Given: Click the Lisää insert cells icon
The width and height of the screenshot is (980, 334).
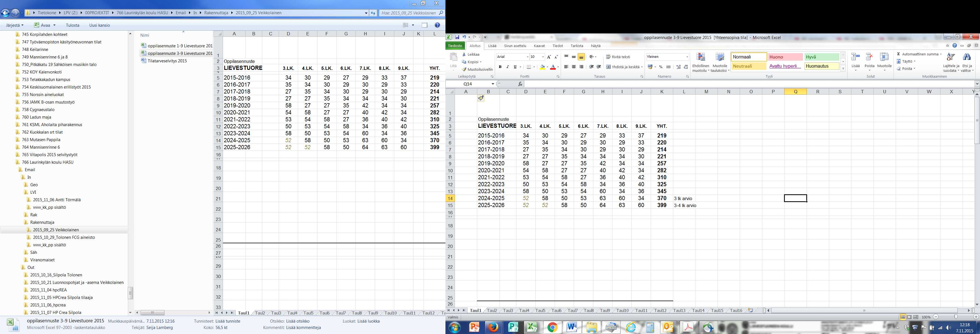Looking at the screenshot, I should coord(855,57).
